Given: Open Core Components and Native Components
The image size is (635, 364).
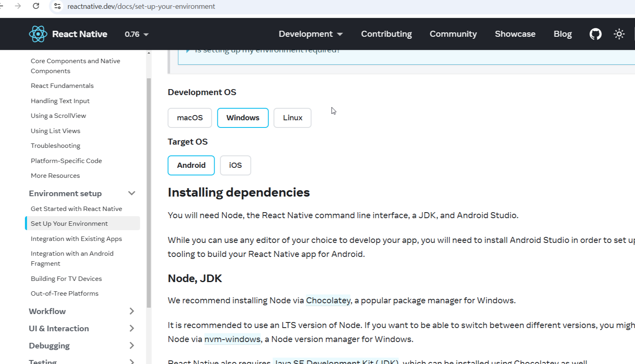Looking at the screenshot, I should (76, 66).
